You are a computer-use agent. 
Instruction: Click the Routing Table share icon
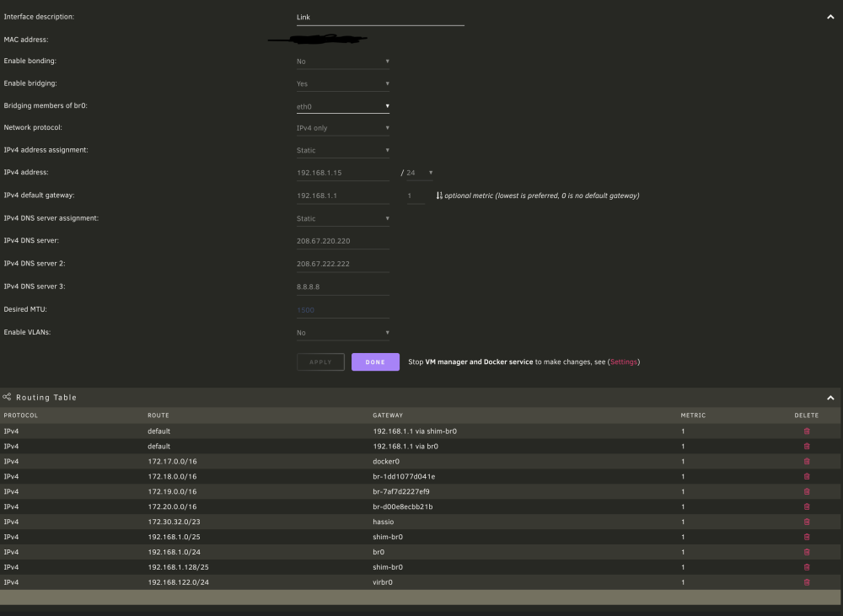(7, 397)
